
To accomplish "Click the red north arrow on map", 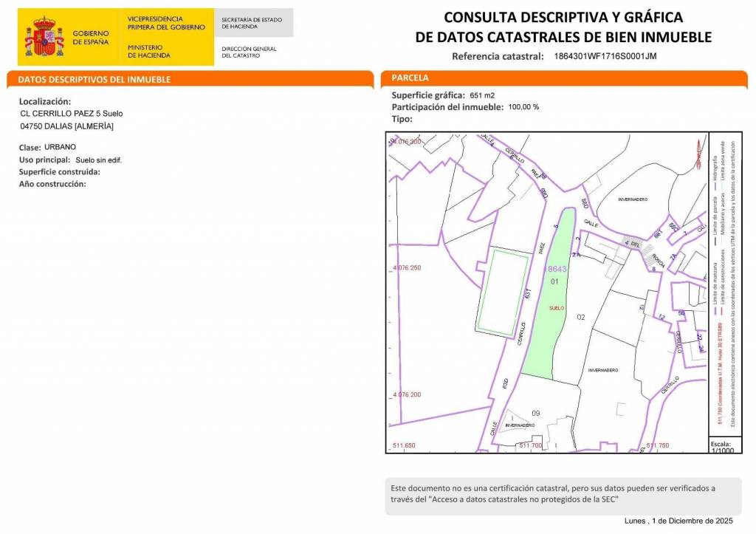I will (x=695, y=153).
